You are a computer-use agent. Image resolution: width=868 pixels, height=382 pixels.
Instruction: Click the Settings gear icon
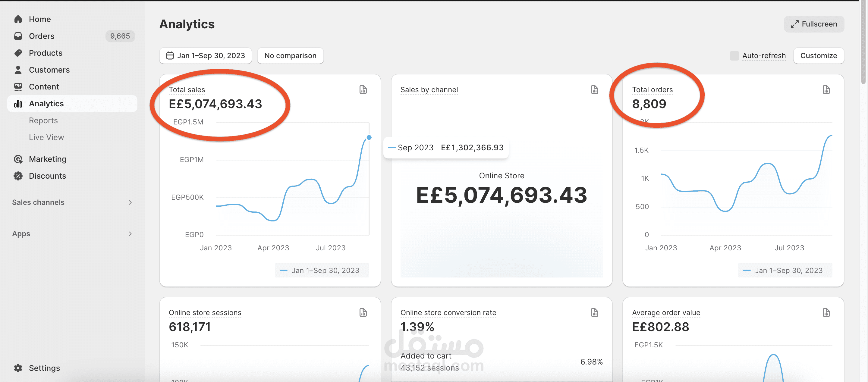pyautogui.click(x=18, y=368)
